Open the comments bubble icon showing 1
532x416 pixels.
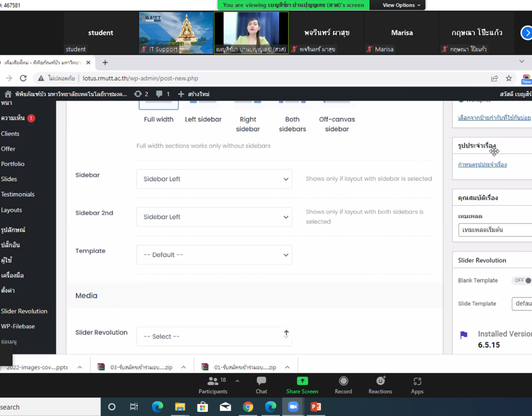(163, 94)
